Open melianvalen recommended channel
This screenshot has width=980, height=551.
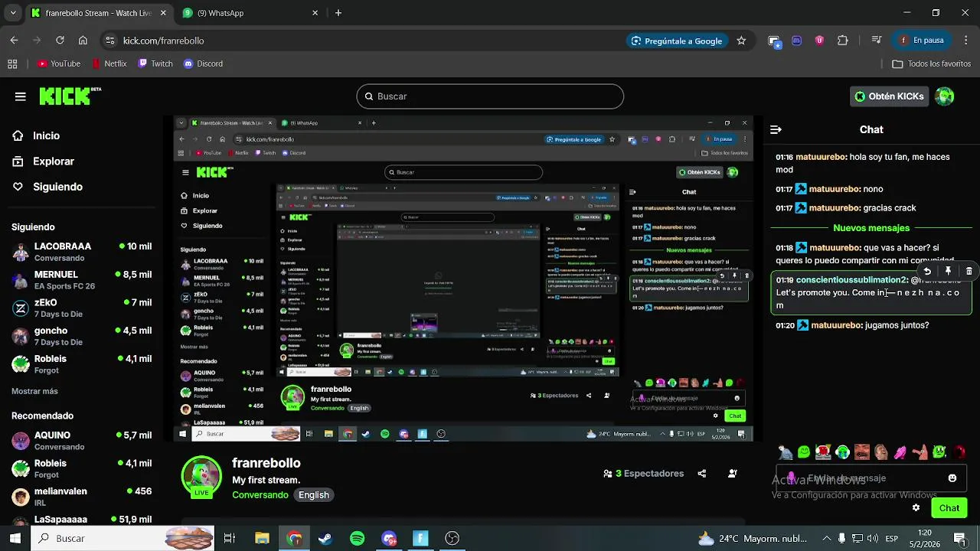click(x=82, y=497)
